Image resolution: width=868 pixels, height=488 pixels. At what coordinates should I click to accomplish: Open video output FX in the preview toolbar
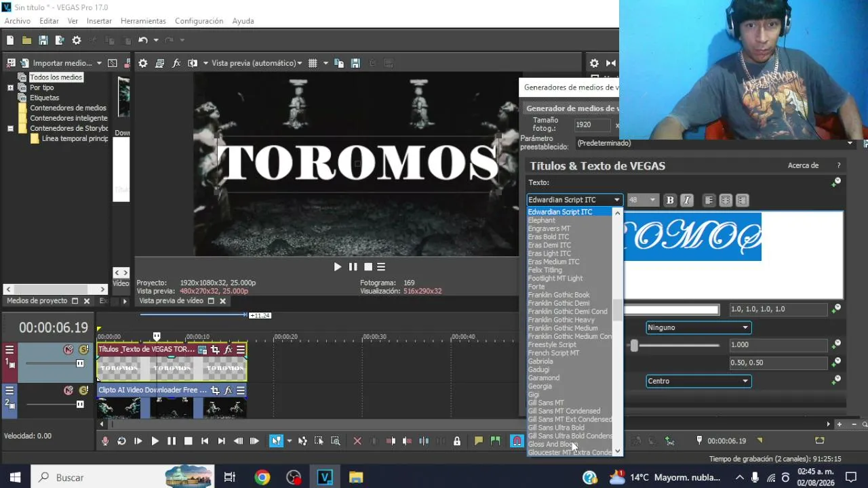176,63
